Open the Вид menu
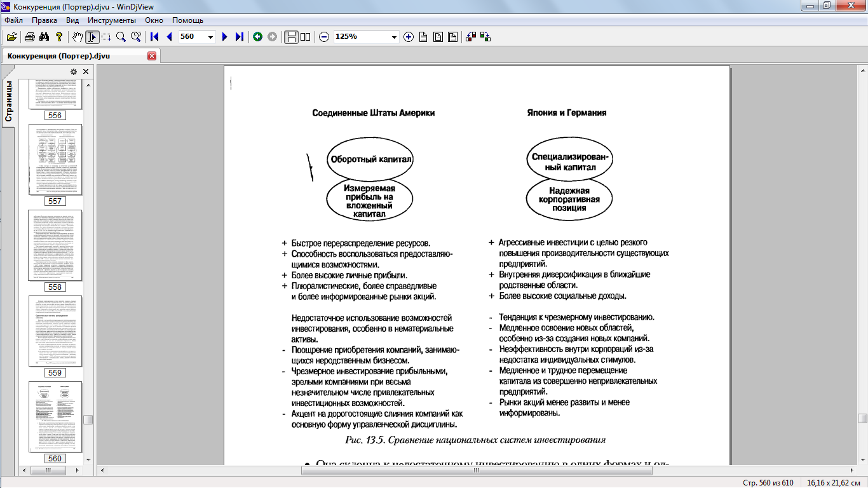 (72, 20)
